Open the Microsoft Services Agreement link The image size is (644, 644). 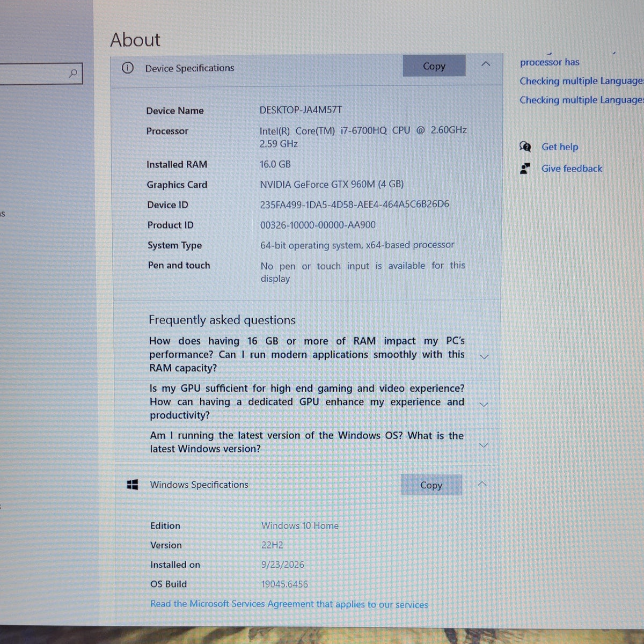[289, 604]
